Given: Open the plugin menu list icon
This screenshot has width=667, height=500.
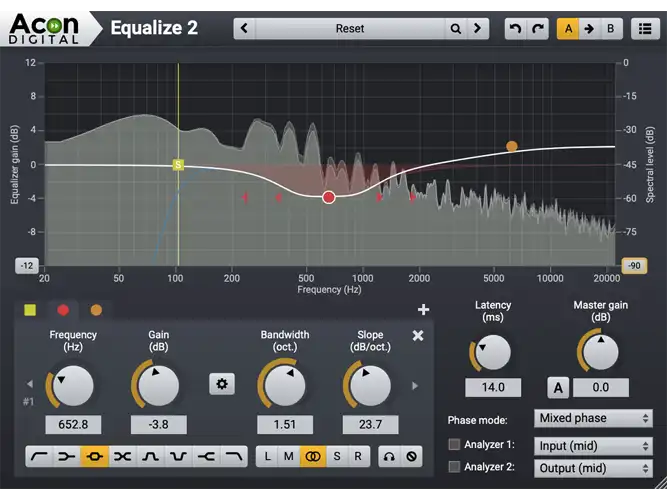Looking at the screenshot, I should tap(645, 29).
